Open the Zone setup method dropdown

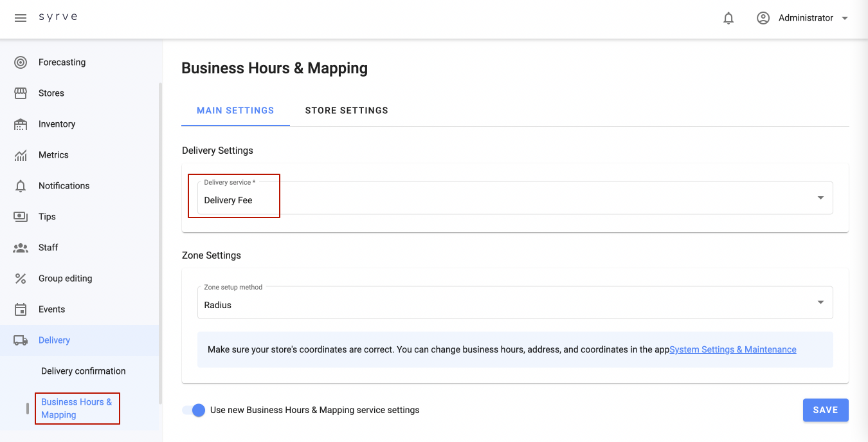pyautogui.click(x=820, y=302)
